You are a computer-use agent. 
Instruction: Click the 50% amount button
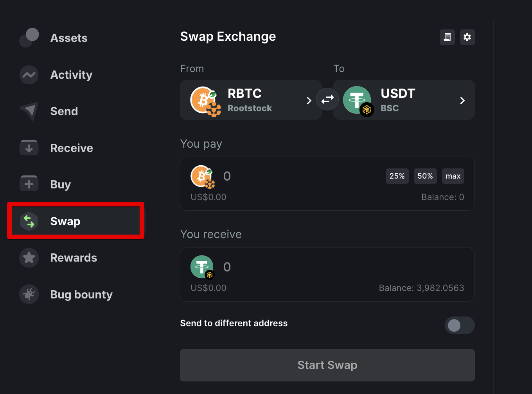(425, 176)
